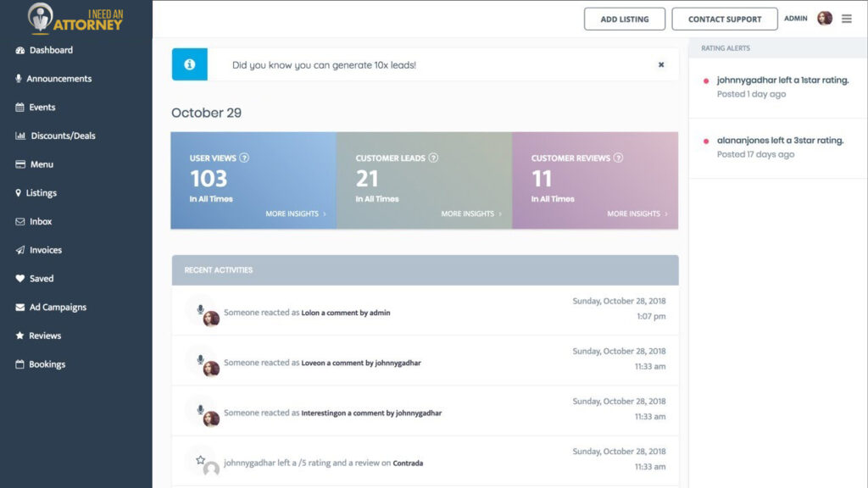Click the Dashboard icon in the sidebar

pyautogui.click(x=20, y=50)
